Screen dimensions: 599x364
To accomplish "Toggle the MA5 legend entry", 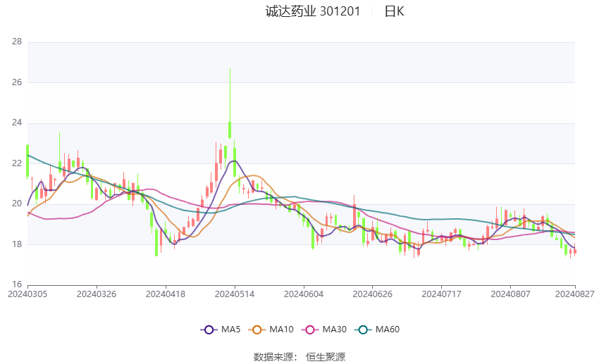I will pyautogui.click(x=221, y=330).
